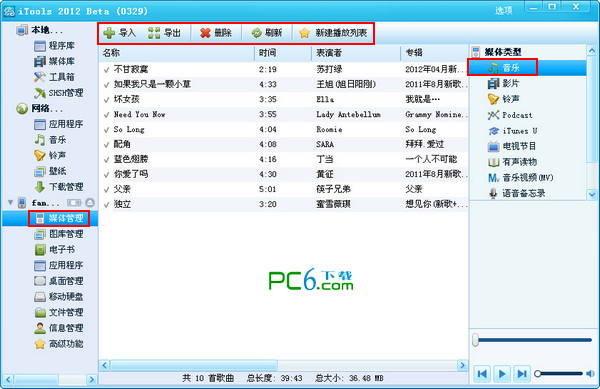The image size is (600, 389).
Task: Open 下载管理 download manager
Action: tap(59, 187)
